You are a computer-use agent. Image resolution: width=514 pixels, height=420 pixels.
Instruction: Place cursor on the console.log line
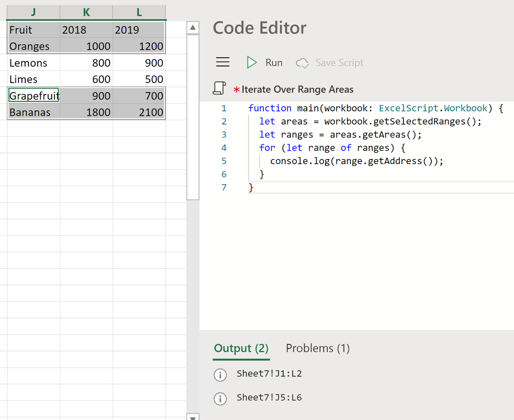(x=356, y=161)
